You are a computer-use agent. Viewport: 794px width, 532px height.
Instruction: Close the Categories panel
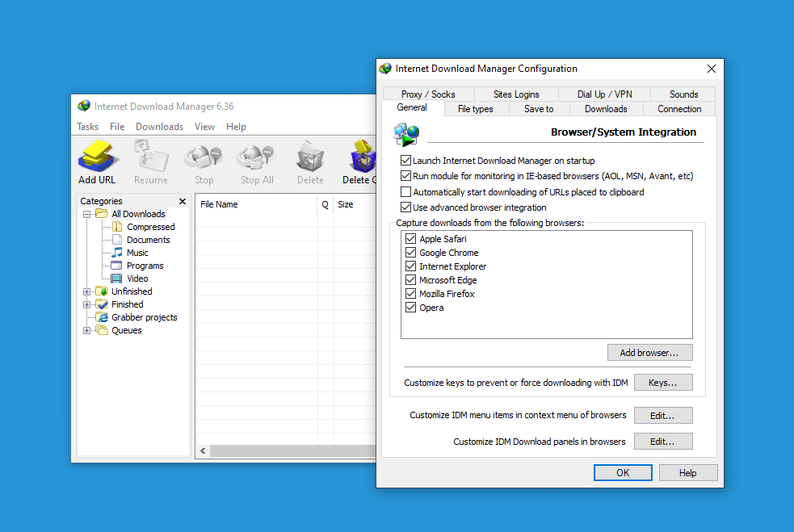click(183, 202)
